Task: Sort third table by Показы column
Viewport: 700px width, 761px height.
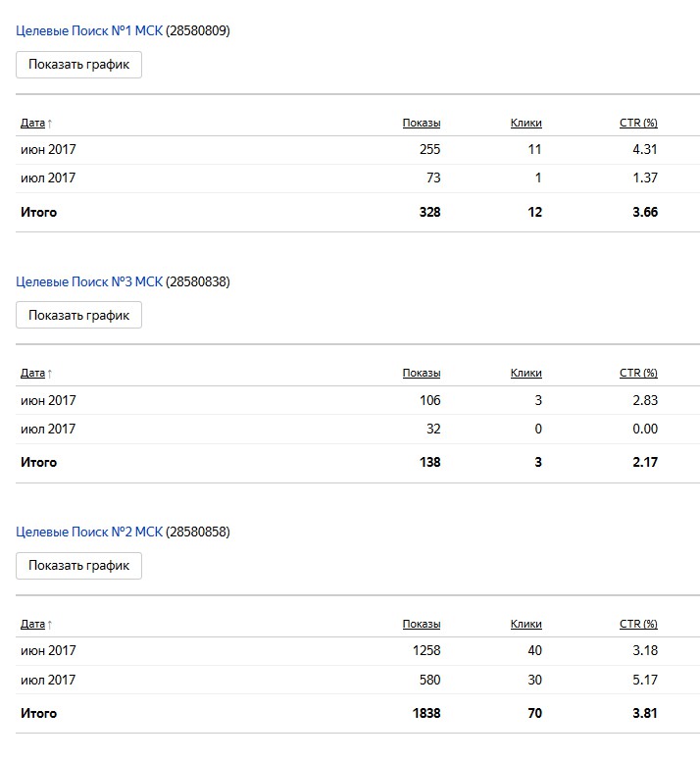Action: tap(422, 624)
